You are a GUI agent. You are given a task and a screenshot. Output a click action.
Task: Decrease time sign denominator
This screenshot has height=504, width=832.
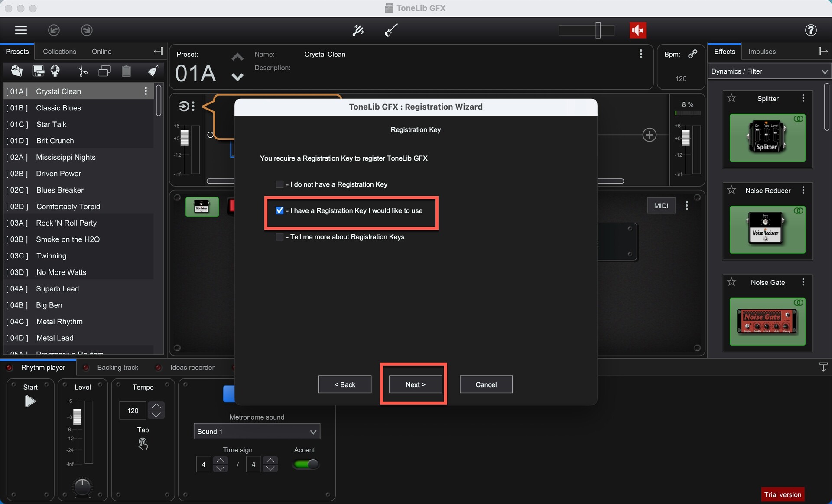[x=270, y=468]
